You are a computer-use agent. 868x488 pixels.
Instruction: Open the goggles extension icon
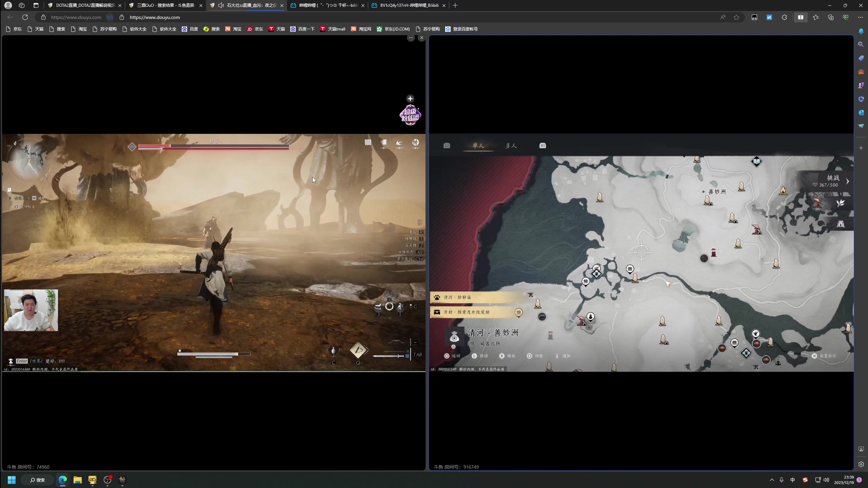(754, 17)
